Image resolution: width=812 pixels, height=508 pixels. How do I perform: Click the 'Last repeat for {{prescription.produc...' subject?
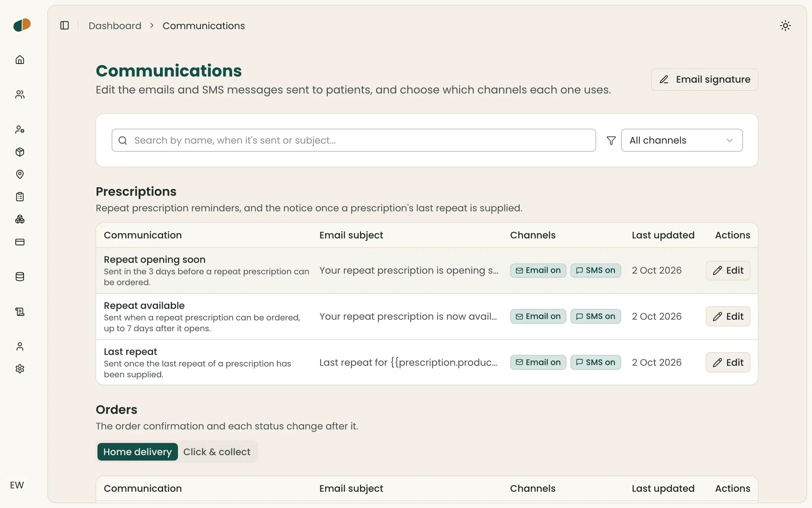tap(408, 362)
